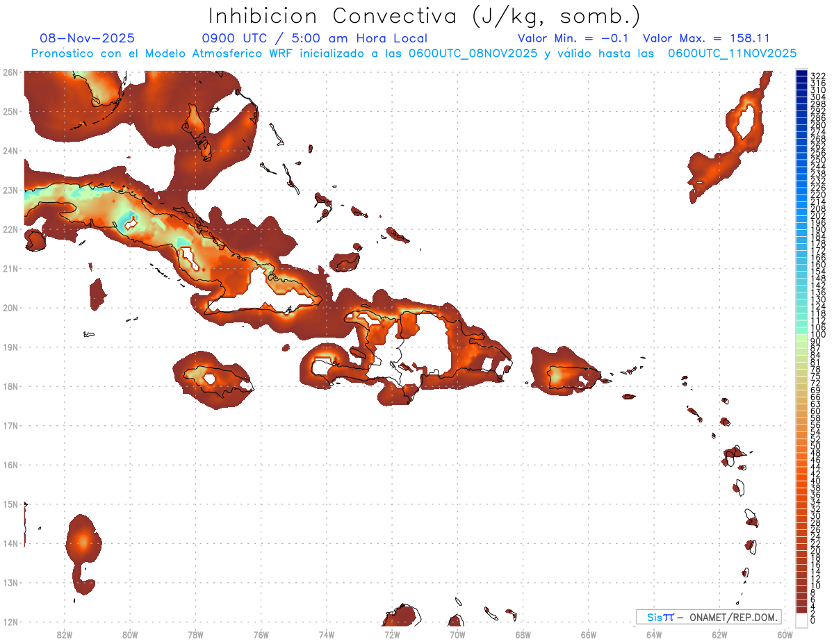Click the 12N latitude label
Screen dimensions: 834x644
tap(10, 622)
